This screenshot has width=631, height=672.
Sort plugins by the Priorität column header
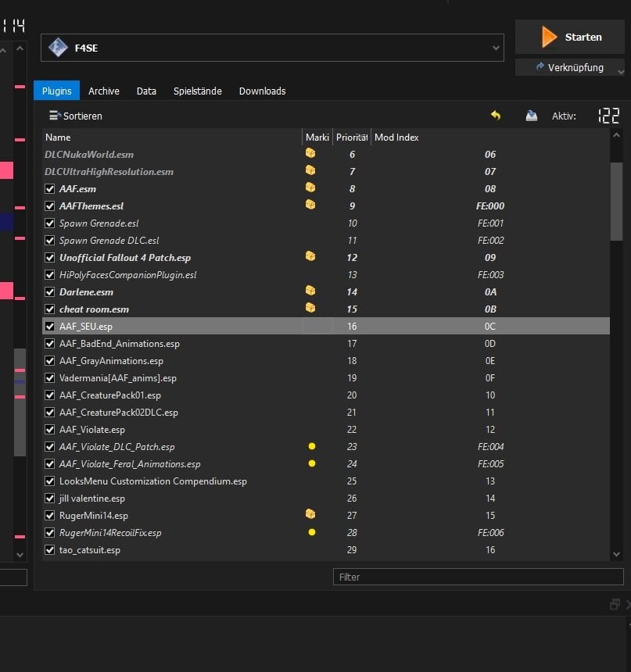pyautogui.click(x=352, y=138)
